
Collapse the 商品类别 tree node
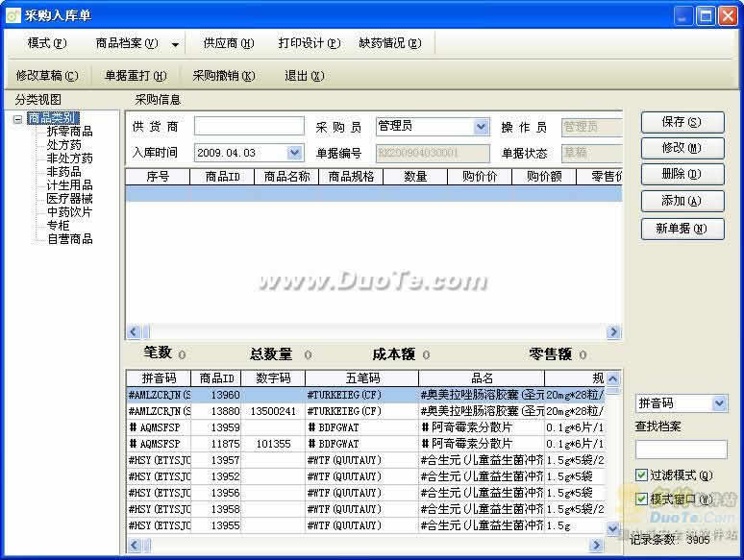[x=18, y=119]
